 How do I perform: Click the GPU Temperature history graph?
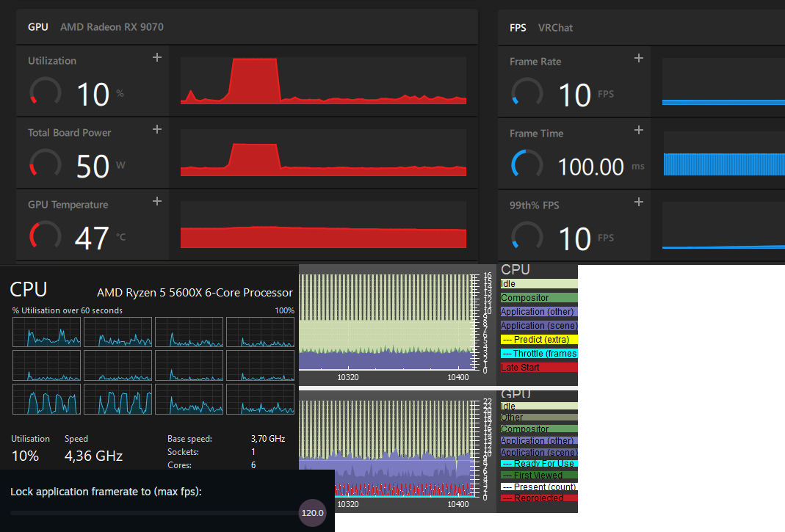point(323,225)
